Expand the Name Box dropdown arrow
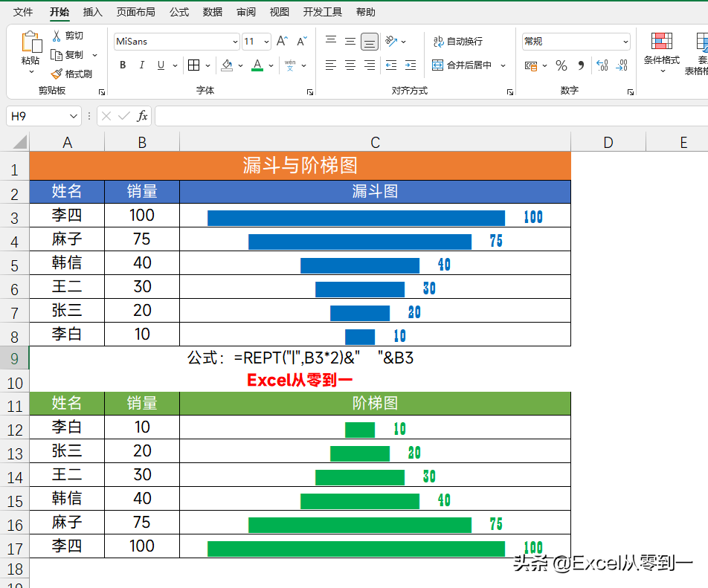The height and width of the screenshot is (588, 708). tap(73, 117)
